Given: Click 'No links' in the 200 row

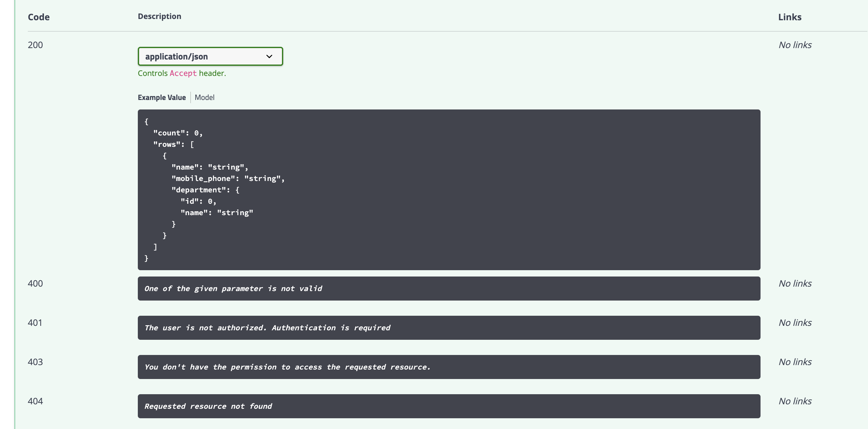Looking at the screenshot, I should tap(795, 45).
